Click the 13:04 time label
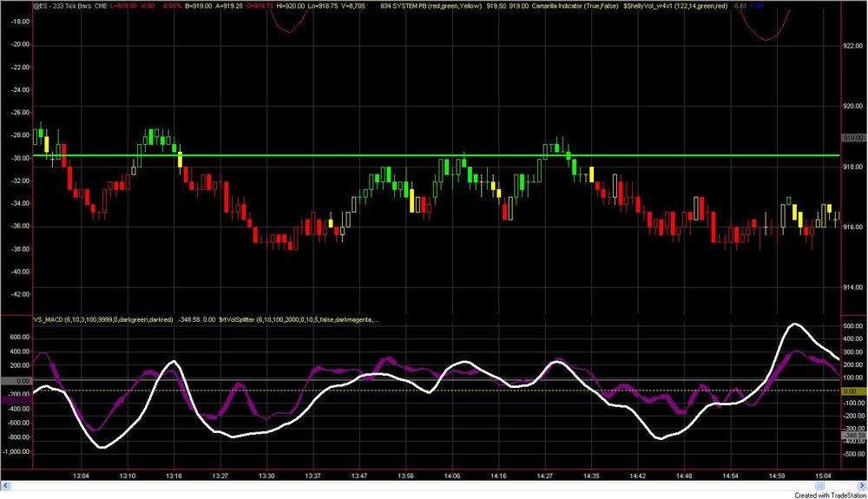Image resolution: width=868 pixels, height=499 pixels. pyautogui.click(x=81, y=476)
